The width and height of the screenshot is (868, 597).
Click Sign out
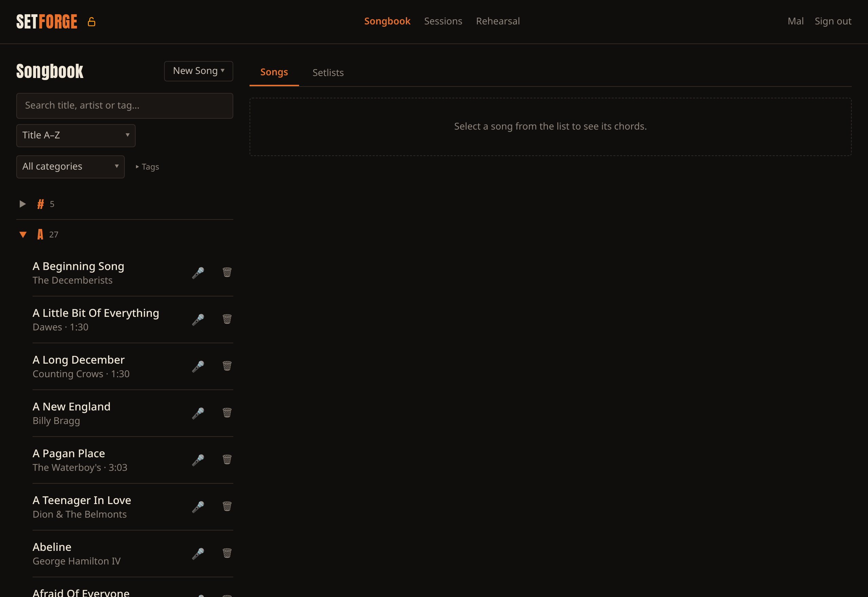[833, 21]
